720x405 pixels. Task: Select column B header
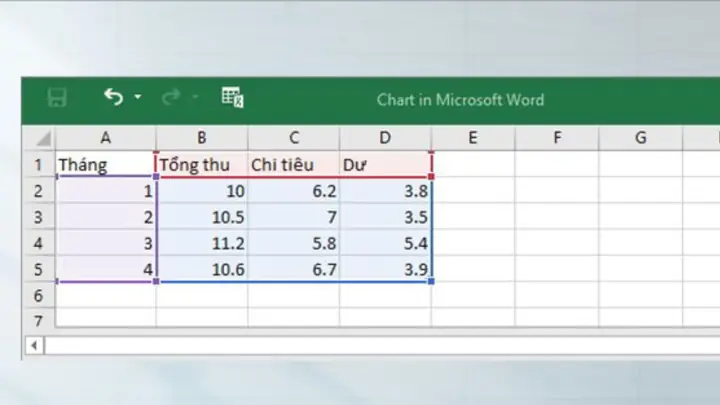(202, 138)
